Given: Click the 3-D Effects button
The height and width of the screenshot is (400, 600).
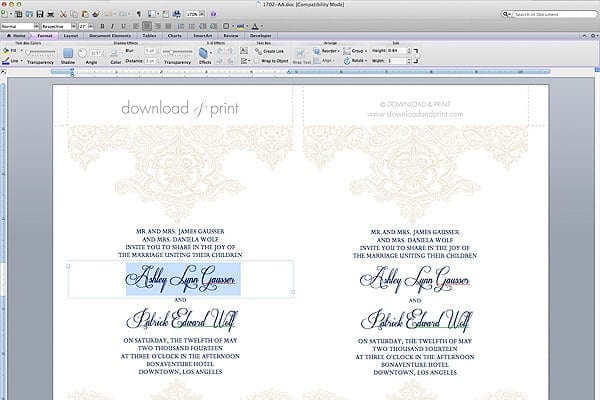Looking at the screenshot, I should pos(204,56).
